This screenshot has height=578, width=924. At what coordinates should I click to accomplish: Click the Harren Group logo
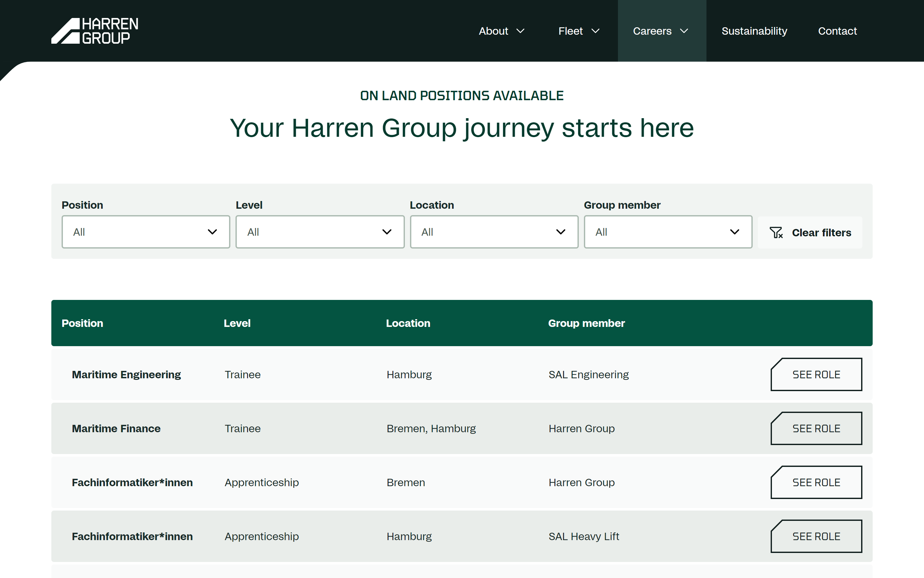95,31
